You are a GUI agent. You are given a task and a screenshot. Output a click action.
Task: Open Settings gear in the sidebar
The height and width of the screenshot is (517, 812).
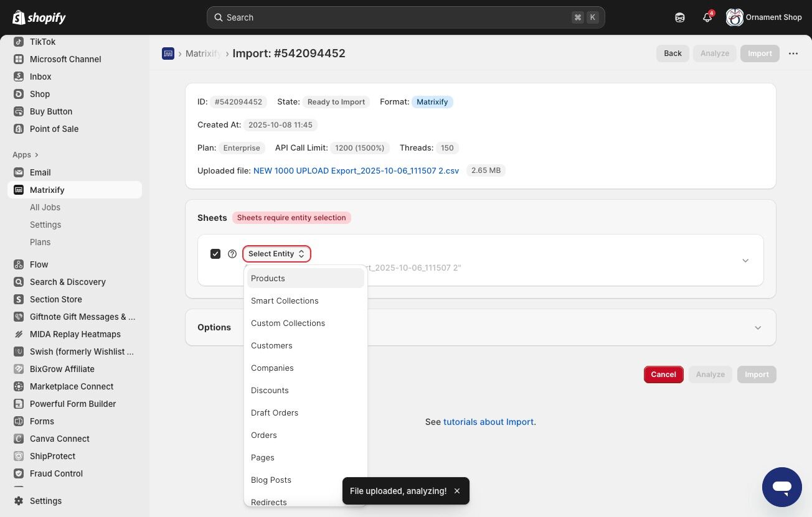(x=19, y=501)
